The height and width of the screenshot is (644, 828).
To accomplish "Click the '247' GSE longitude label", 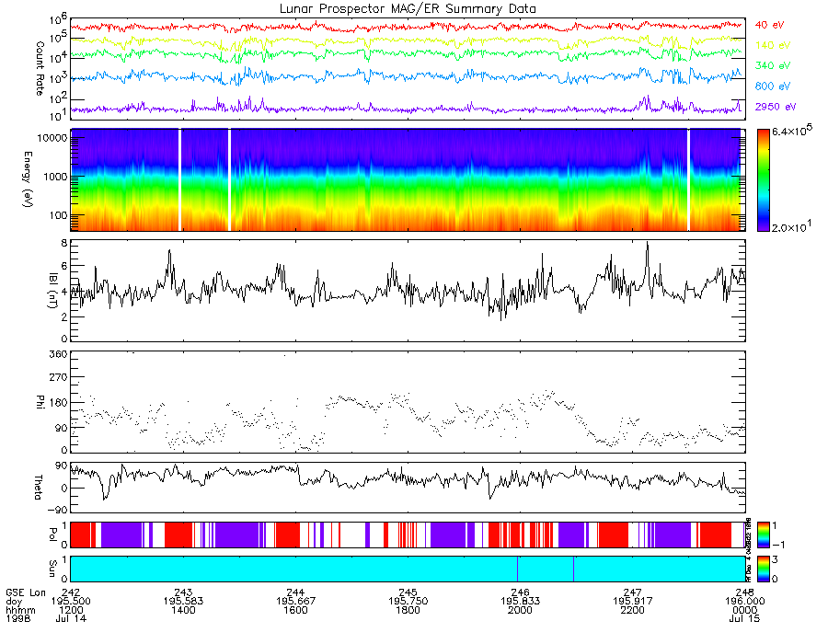I will (x=633, y=592).
